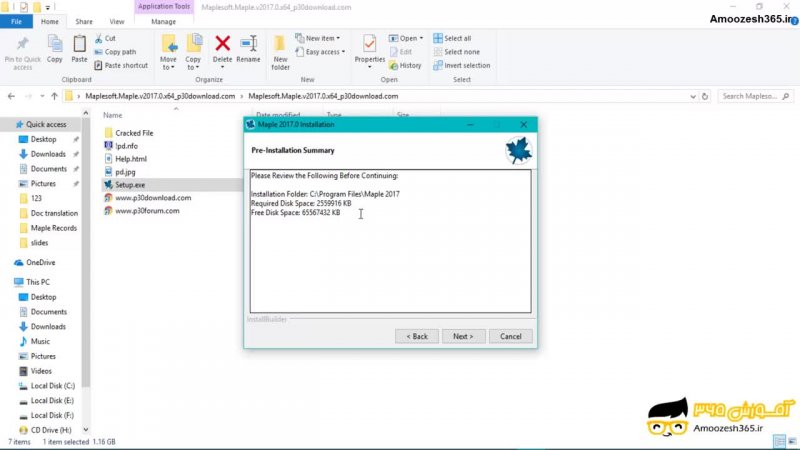Click Select all in ribbon

coord(452,38)
